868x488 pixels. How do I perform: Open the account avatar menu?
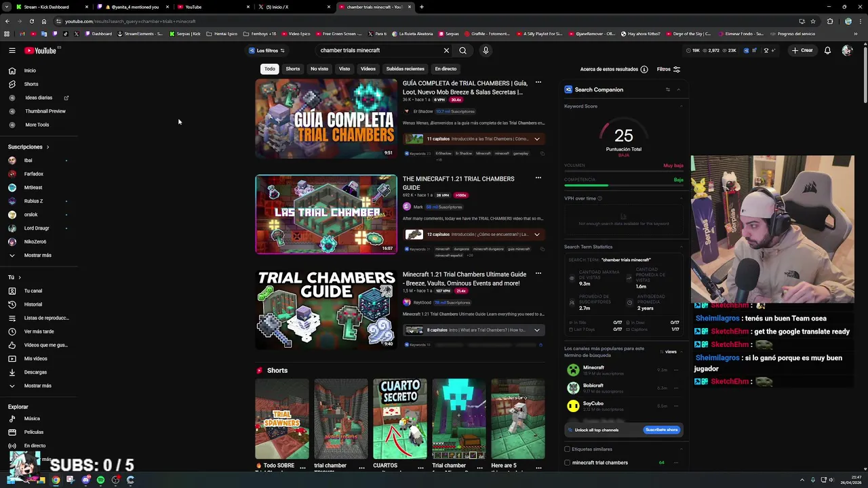(x=846, y=50)
